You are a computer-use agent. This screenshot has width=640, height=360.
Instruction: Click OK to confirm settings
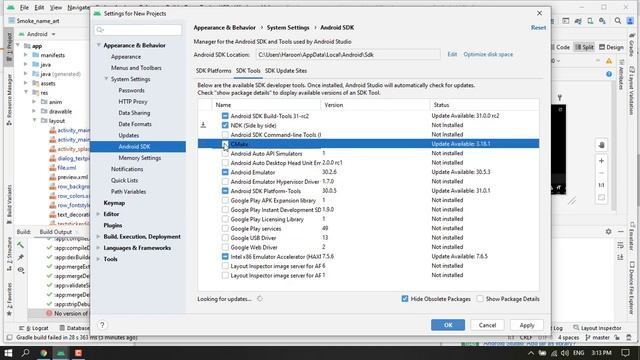(448, 325)
